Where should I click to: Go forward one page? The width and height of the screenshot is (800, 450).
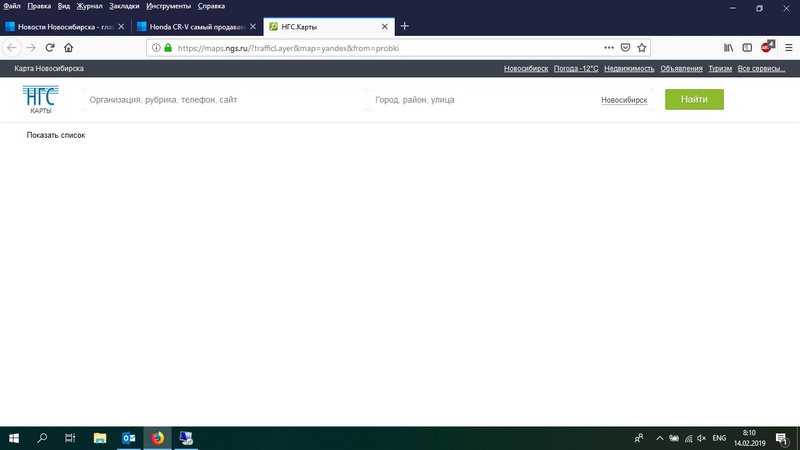click(x=31, y=47)
